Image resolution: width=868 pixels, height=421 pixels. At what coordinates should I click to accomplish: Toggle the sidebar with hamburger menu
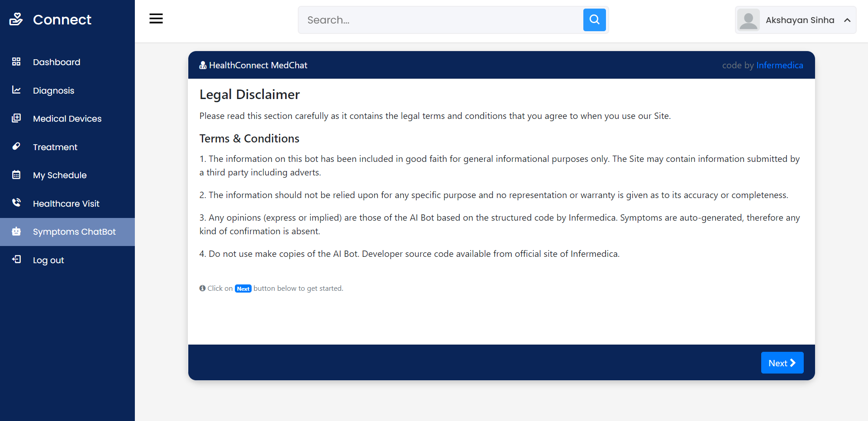156,19
